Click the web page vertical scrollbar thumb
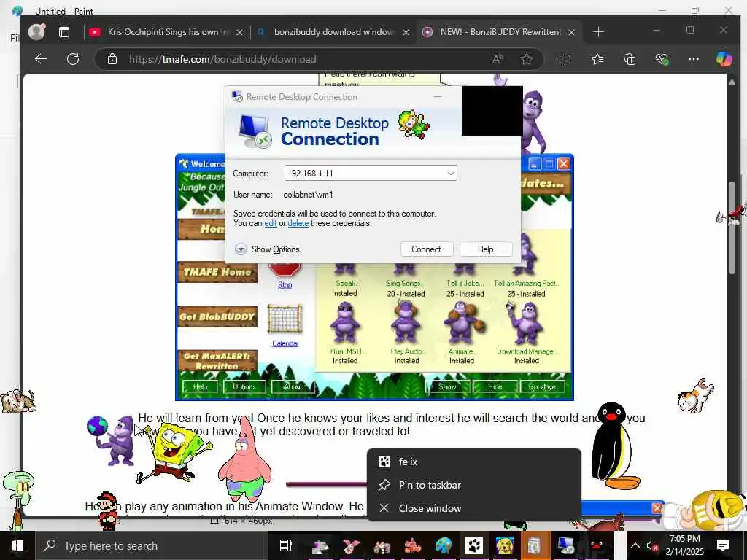 tap(732, 227)
